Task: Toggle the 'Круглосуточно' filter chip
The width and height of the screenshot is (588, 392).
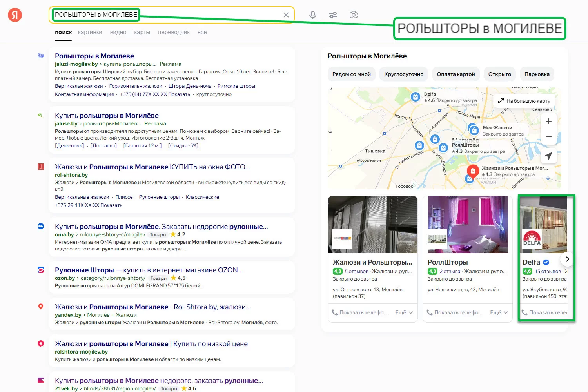Action: (404, 74)
